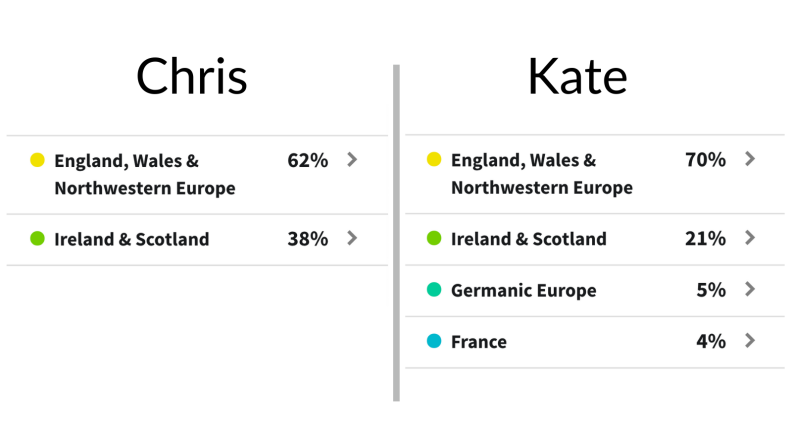This screenshot has width=792, height=446.
Task: Click teal dot beside Germanic Europe
Action: coord(434,289)
